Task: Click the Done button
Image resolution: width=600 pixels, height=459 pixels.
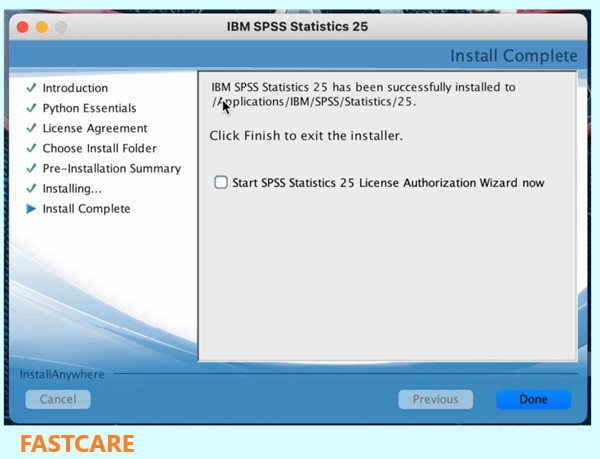Action: 533,399
